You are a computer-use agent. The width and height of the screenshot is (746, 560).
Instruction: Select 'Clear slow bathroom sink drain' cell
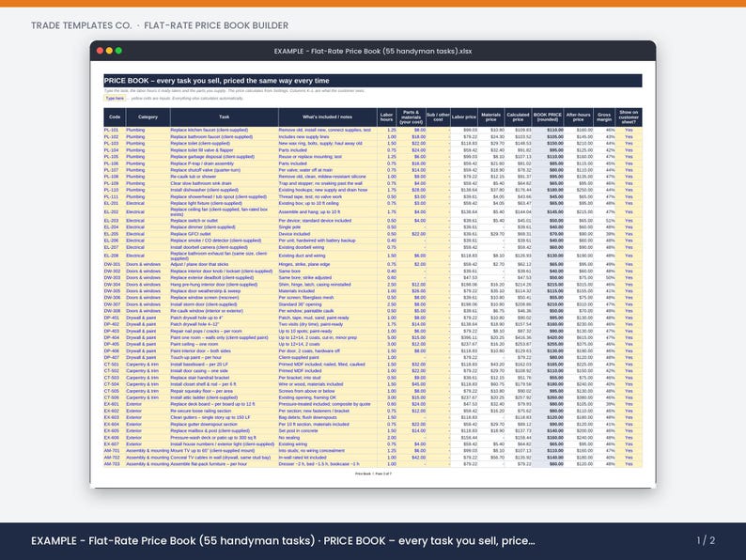pos(225,183)
